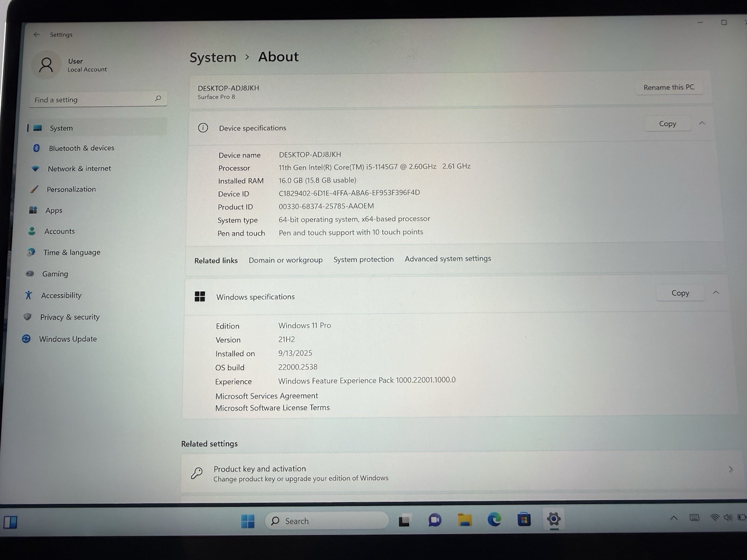
Task: Collapse the Device specifications section
Action: [702, 123]
